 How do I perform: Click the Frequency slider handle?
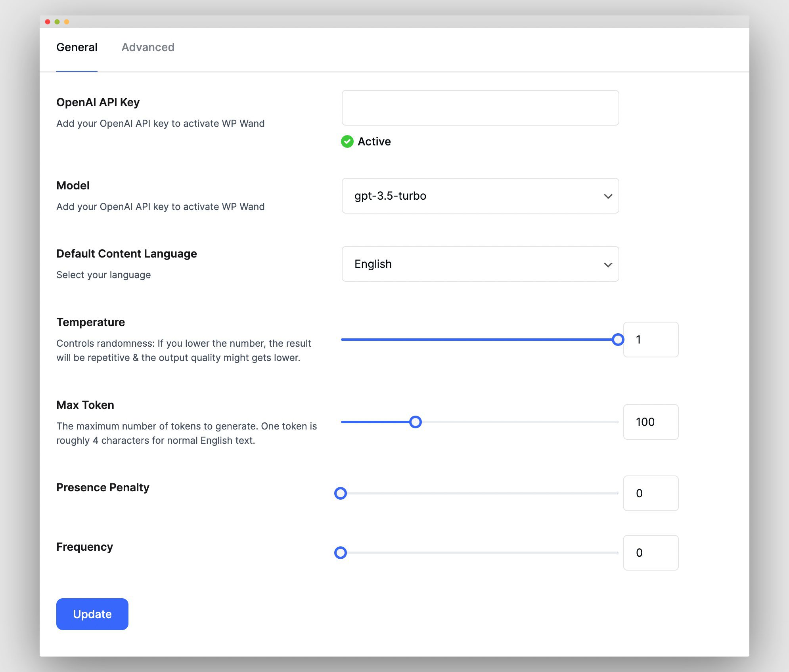(341, 553)
